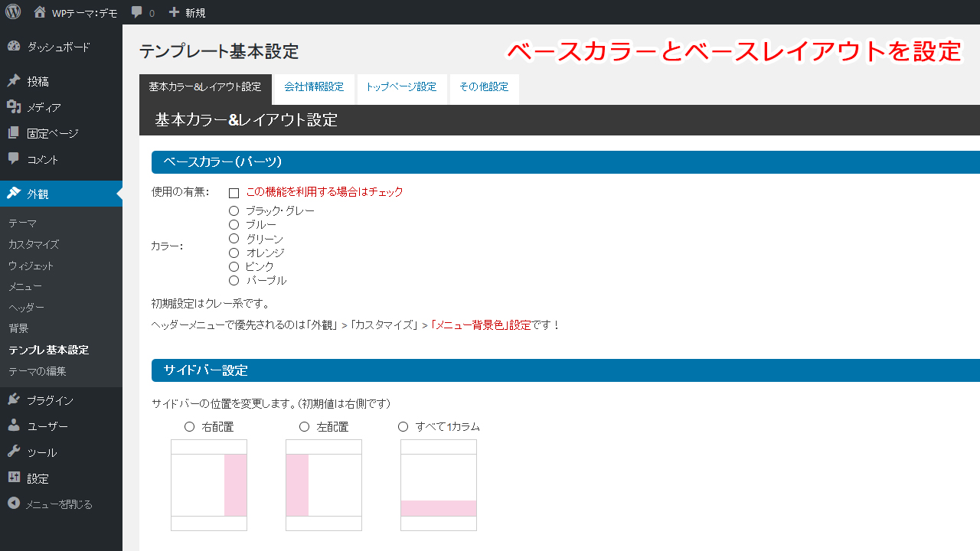Open ユーザー menu item
This screenshot has height=551, width=980.
coord(61,426)
